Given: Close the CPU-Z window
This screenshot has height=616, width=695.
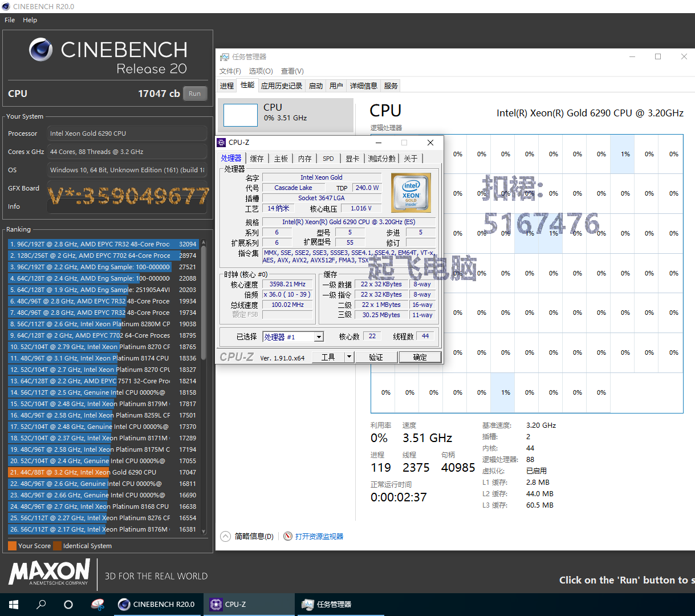Looking at the screenshot, I should 430,143.
